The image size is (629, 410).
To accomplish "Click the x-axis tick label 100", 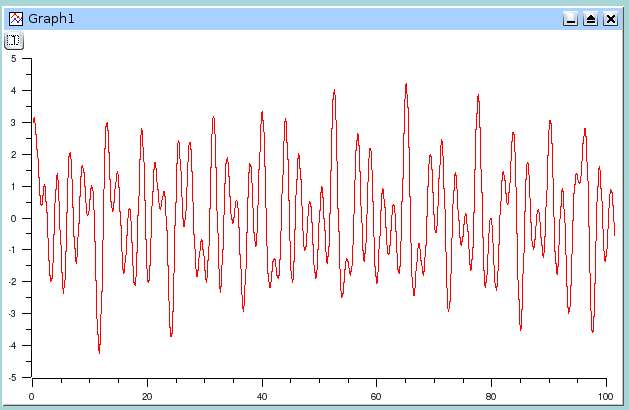I will (606, 395).
